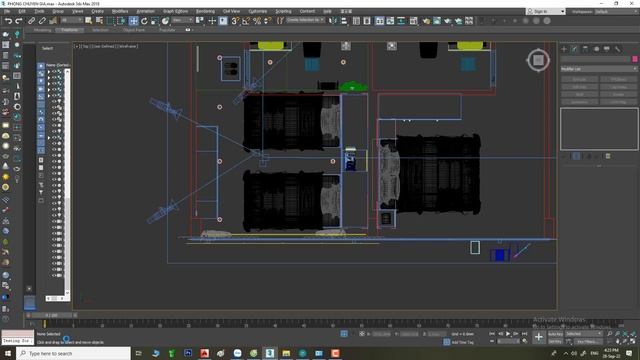This screenshot has width=640, height=360.
Task: Click the Name (Sorted) column header
Action: point(58,65)
